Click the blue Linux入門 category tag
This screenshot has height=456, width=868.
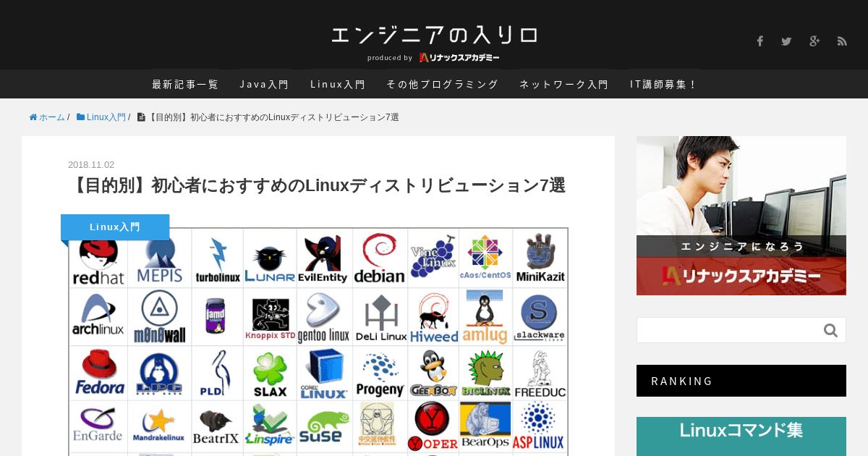tap(115, 227)
